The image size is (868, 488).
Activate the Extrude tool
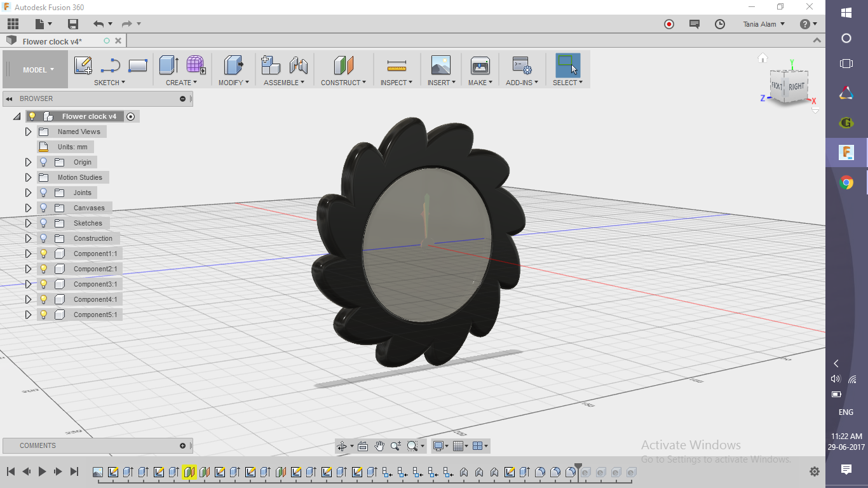coord(168,65)
